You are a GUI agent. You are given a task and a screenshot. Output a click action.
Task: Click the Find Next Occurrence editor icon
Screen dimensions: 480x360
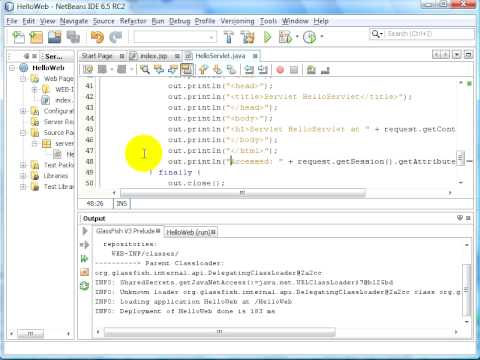[x=173, y=69]
